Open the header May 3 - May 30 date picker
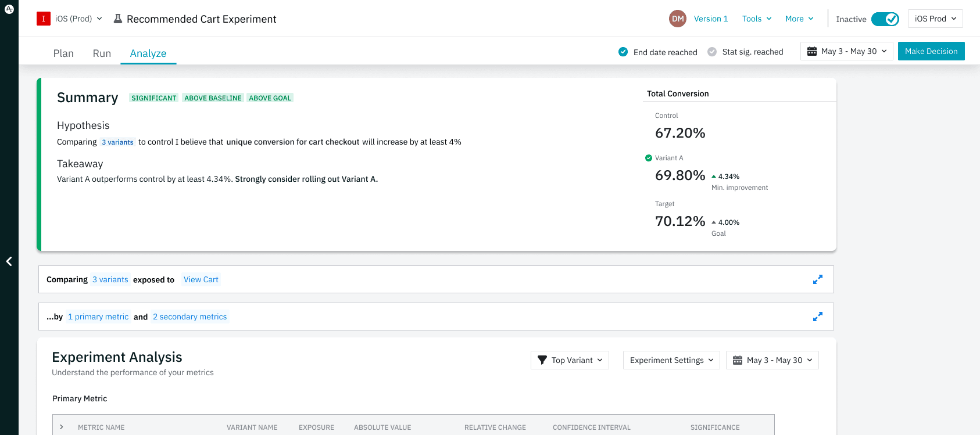Viewport: 980px width, 435px height. (846, 51)
